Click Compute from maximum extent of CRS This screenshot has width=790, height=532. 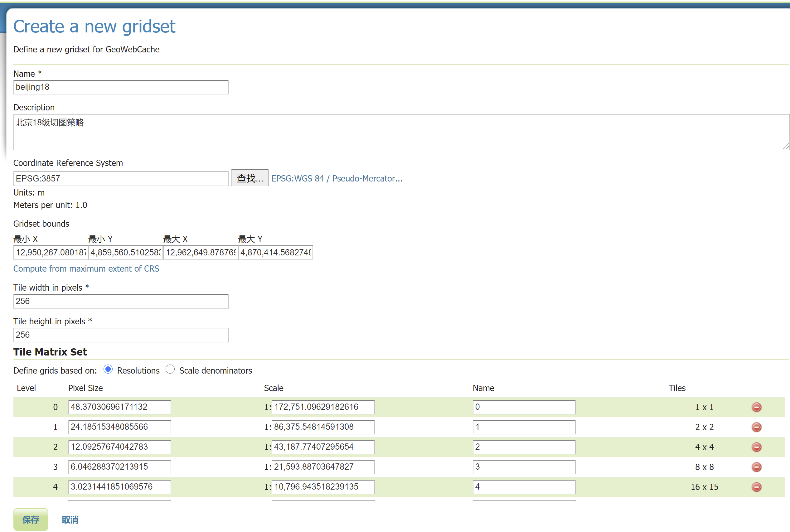point(86,269)
